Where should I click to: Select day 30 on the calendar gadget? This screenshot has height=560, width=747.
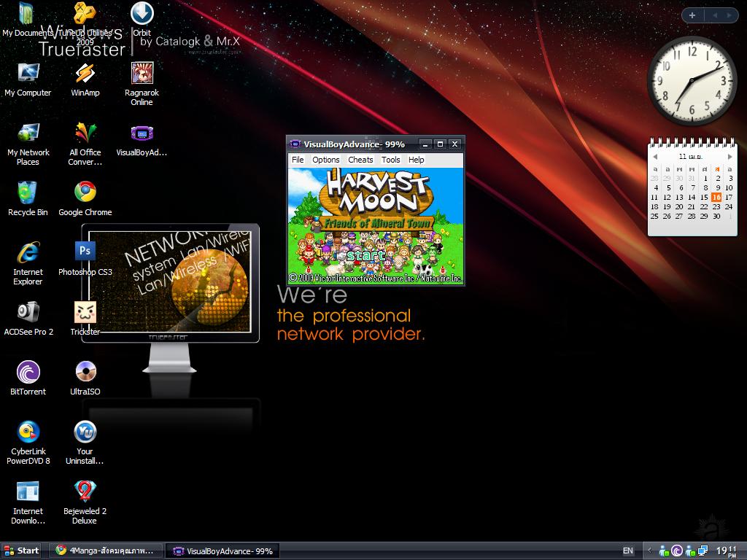click(x=716, y=216)
